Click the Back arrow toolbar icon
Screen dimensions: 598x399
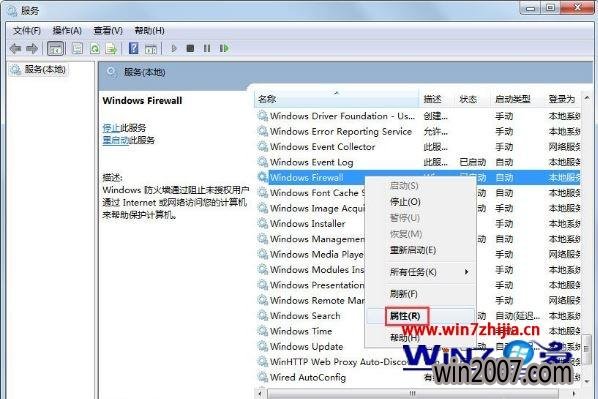pyautogui.click(x=15, y=48)
